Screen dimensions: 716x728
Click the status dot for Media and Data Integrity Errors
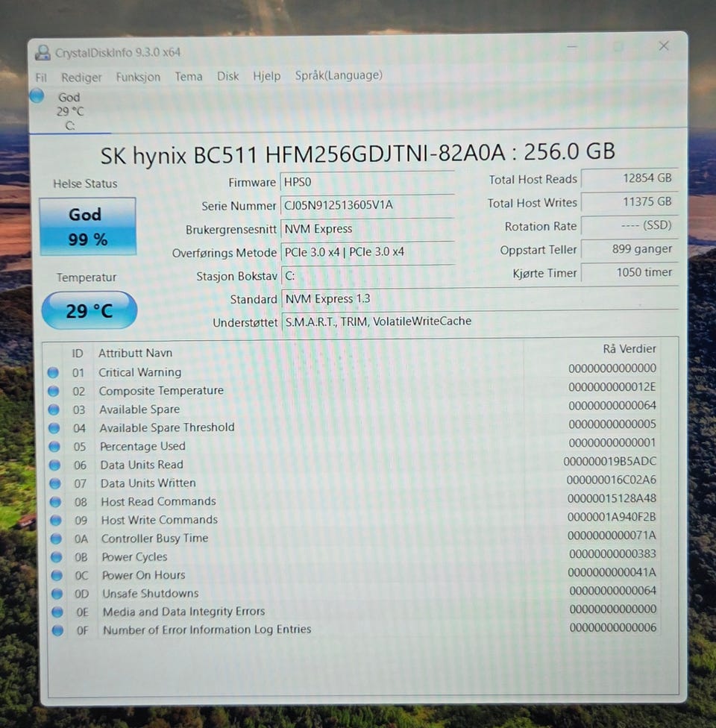click(57, 612)
